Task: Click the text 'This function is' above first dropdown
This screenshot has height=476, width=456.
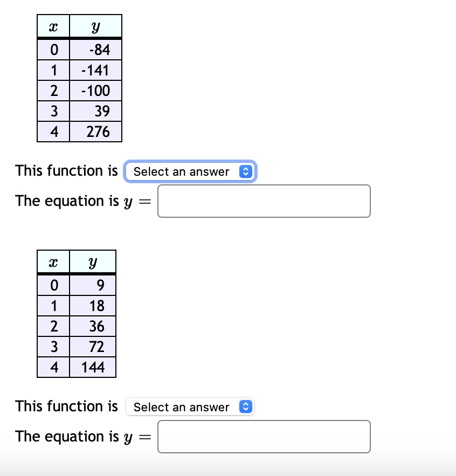Action: coord(66,171)
